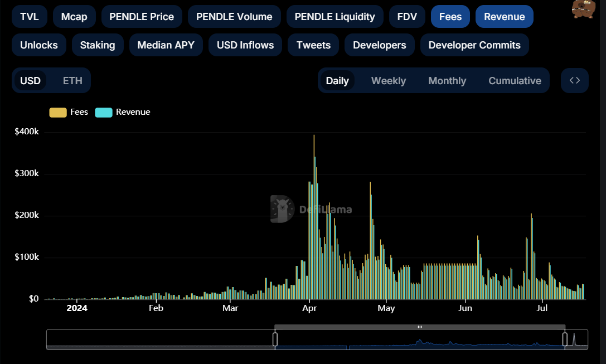This screenshot has width=606, height=364.
Task: Click the DefiLlama watermark logo
Action: click(x=282, y=209)
